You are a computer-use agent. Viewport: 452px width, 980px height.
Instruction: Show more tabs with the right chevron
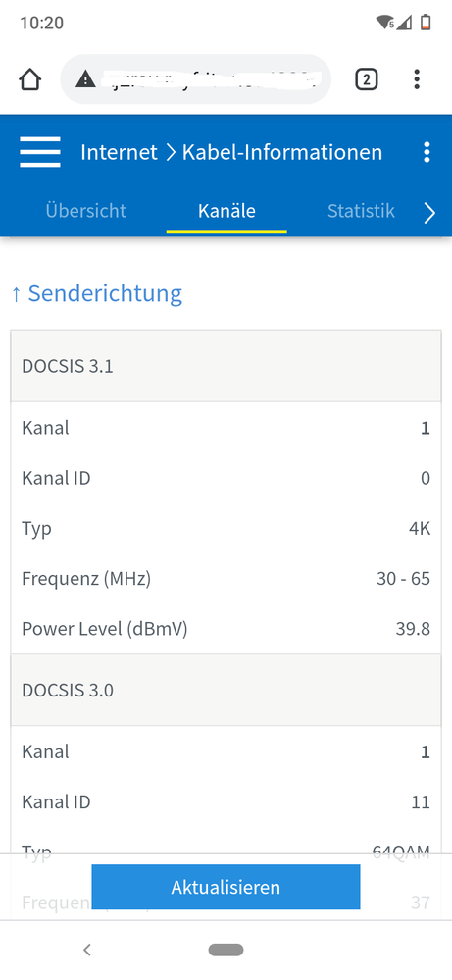pos(429,214)
